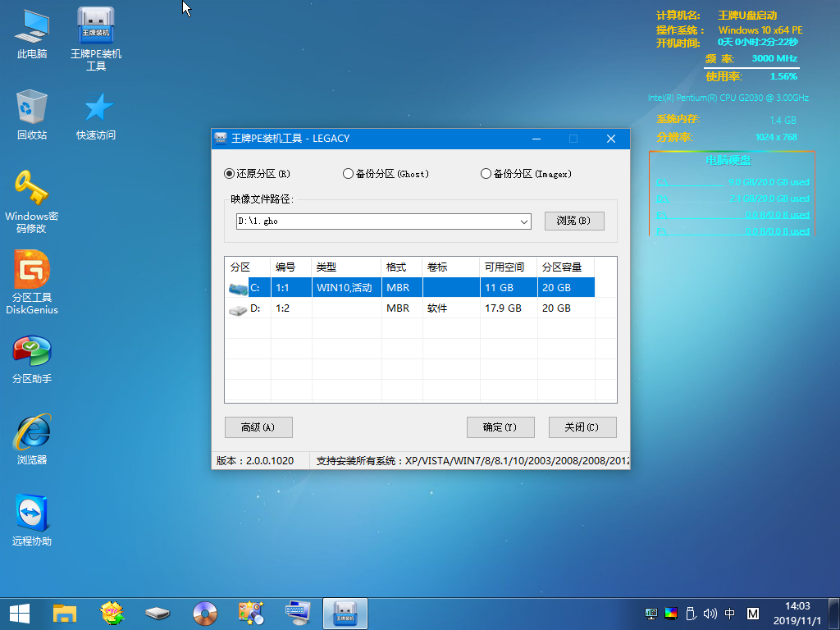Select the 分区工具 DiskGenius desktop icon

(32, 282)
